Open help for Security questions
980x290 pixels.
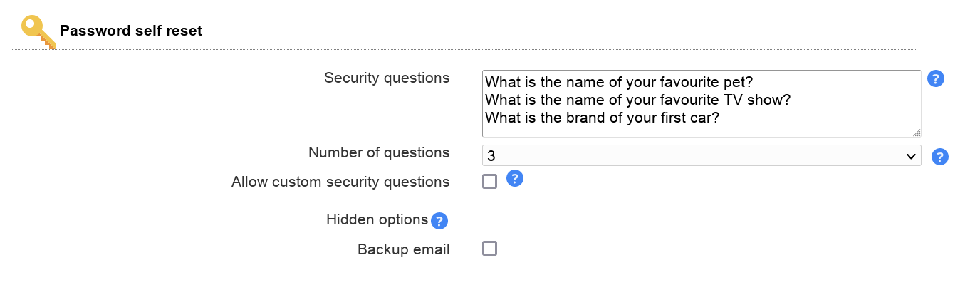pos(936,78)
